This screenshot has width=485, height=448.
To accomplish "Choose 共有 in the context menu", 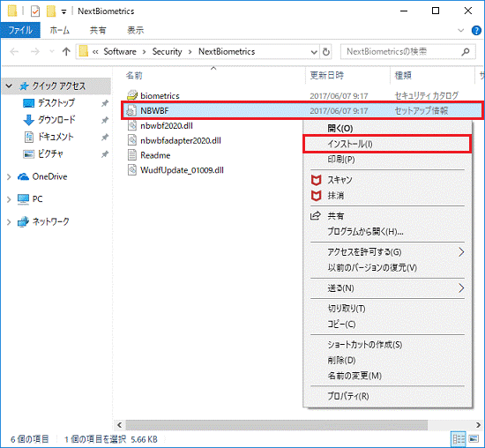I will coord(387,216).
